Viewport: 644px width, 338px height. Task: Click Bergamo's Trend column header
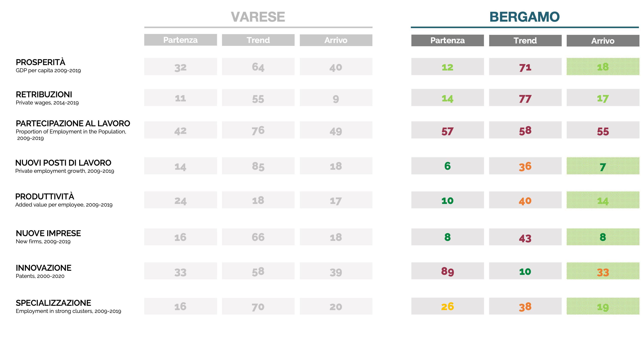[x=525, y=40]
